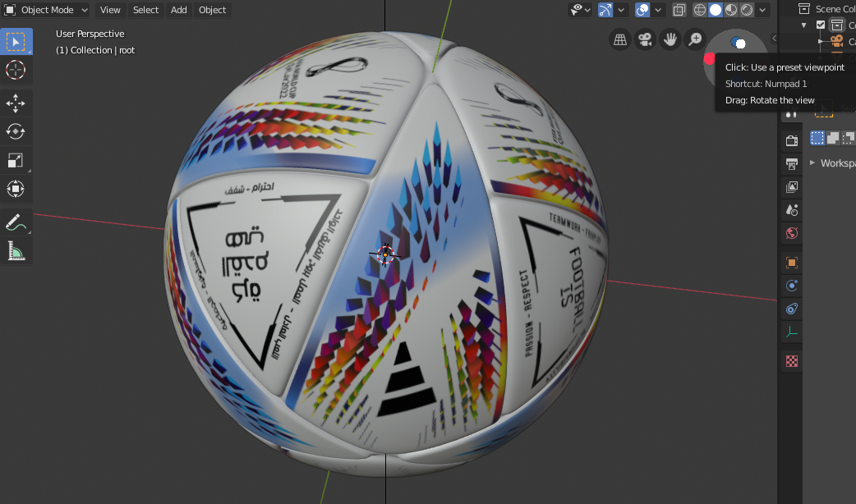
Task: Collapse the Collection in the outliner
Action: [x=803, y=25]
